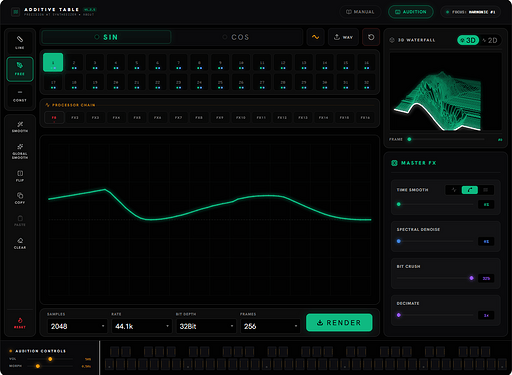Select harmonic slot 17
This screenshot has width=512, height=375.
(53, 82)
